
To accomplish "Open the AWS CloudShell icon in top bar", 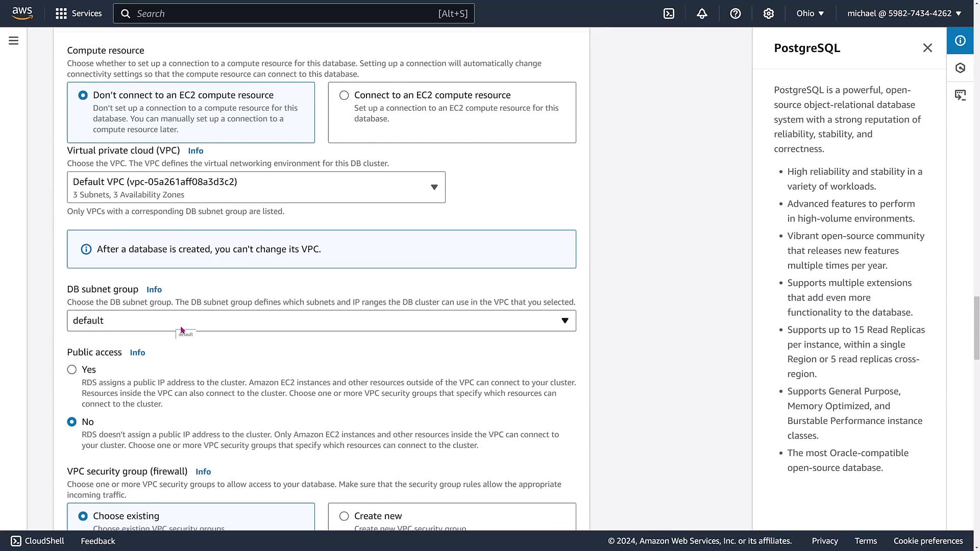I will click(669, 14).
